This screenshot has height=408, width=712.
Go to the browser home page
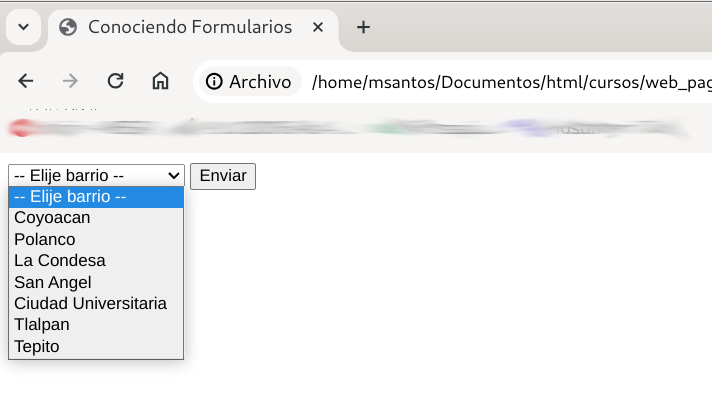click(x=160, y=81)
